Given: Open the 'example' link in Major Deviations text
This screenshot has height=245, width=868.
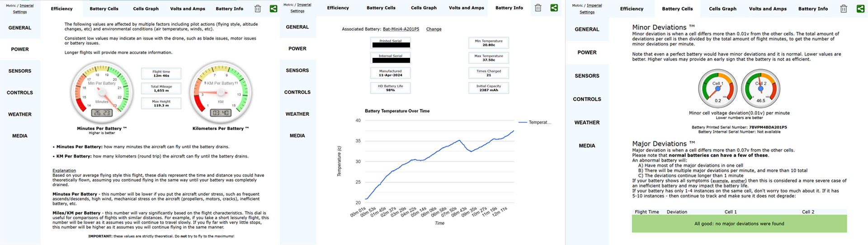Looking at the screenshot, I should tap(720, 181).
